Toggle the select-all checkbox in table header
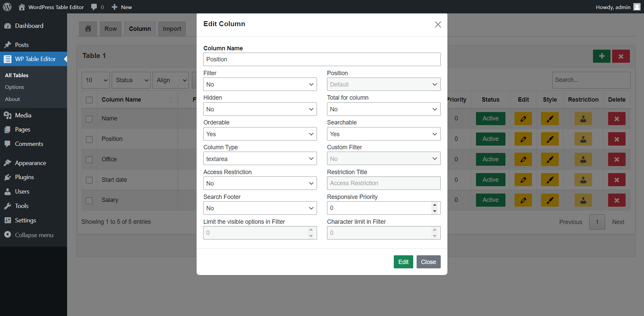The height and width of the screenshot is (316, 644). click(x=89, y=100)
